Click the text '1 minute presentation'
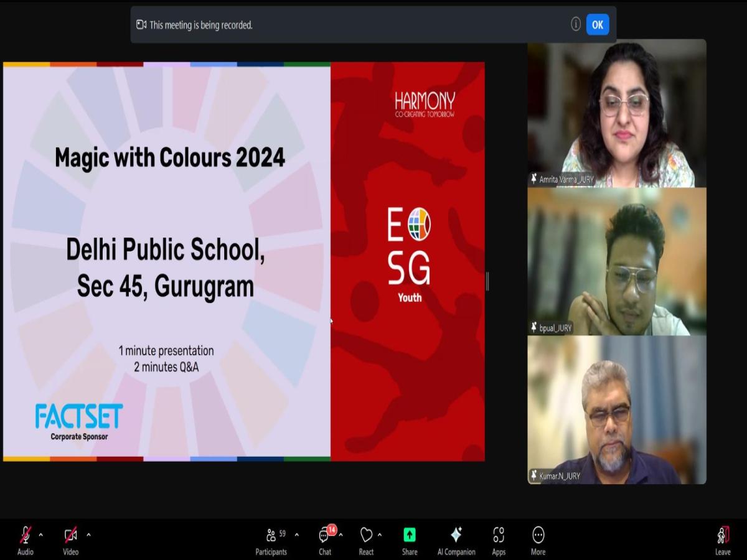The image size is (747, 560). pos(166,351)
